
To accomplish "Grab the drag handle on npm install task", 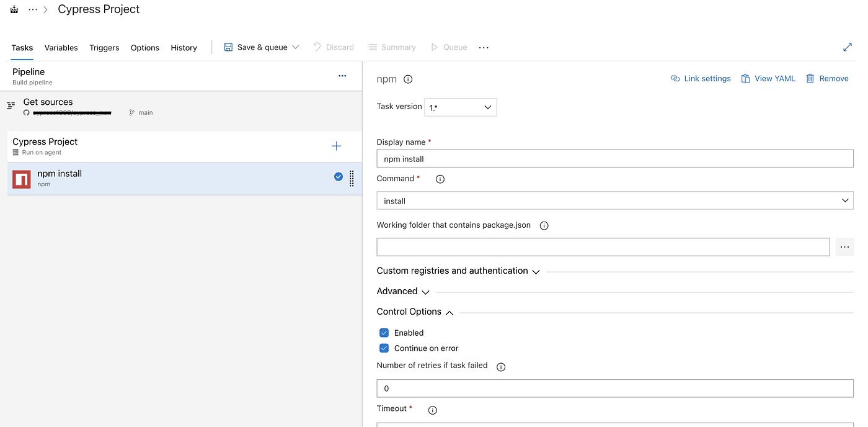I will (352, 179).
